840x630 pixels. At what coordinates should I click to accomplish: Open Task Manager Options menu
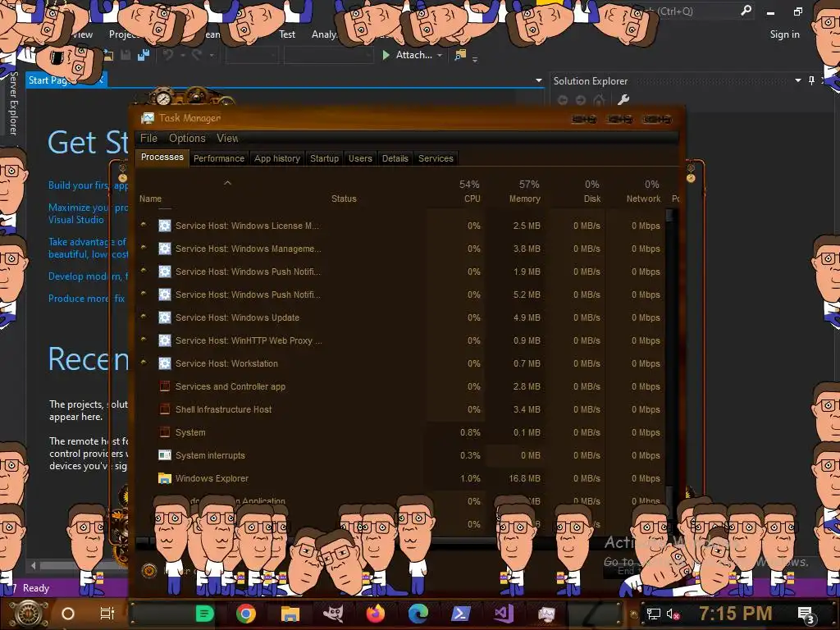[187, 138]
